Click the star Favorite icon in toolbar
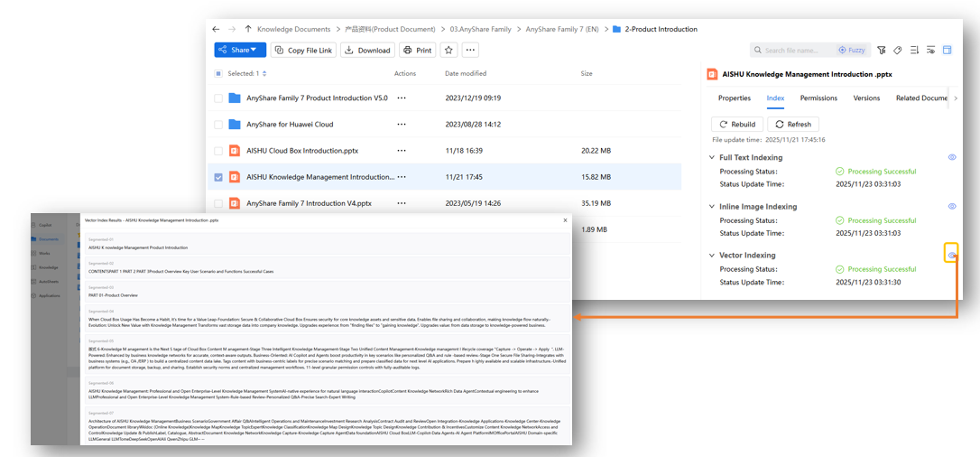 (448, 51)
